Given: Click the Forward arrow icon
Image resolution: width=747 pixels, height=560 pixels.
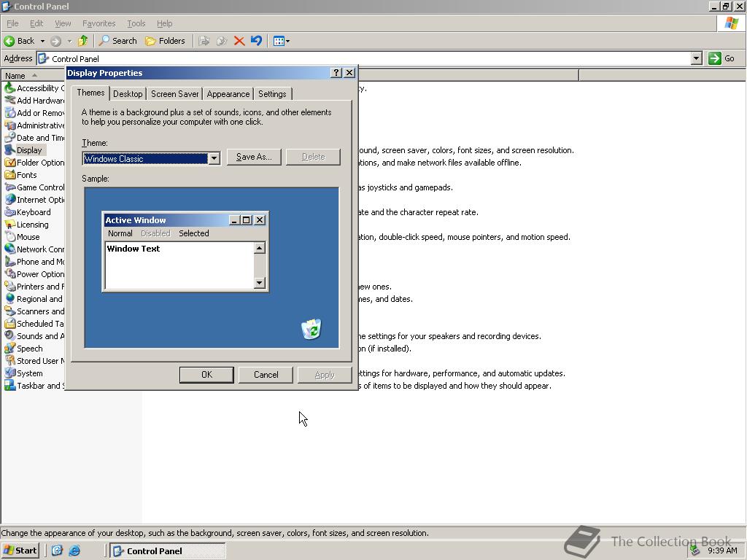Looking at the screenshot, I should click(55, 41).
